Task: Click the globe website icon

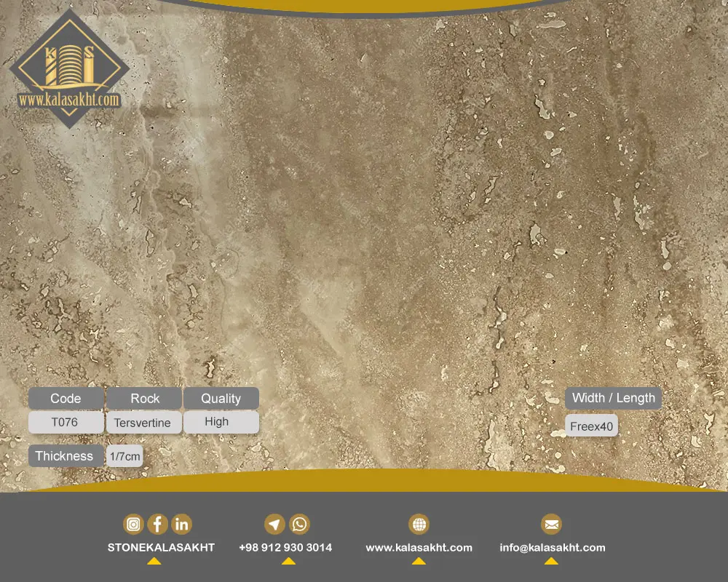Action: coord(419,525)
